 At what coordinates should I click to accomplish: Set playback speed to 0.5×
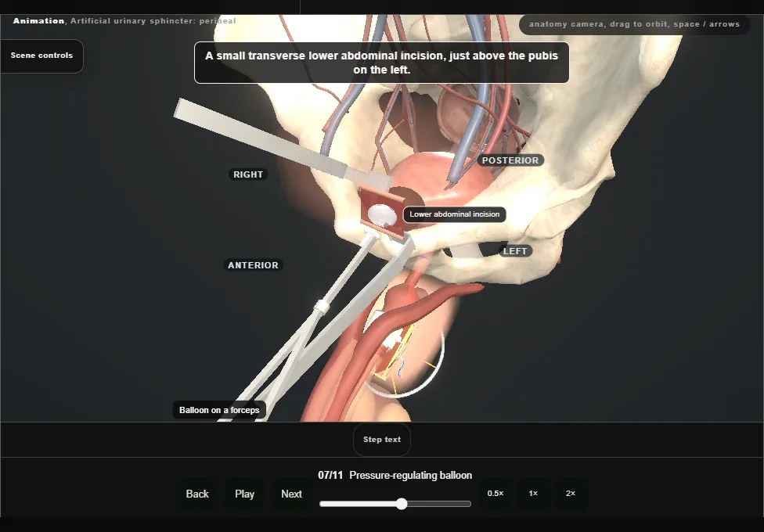(496, 494)
